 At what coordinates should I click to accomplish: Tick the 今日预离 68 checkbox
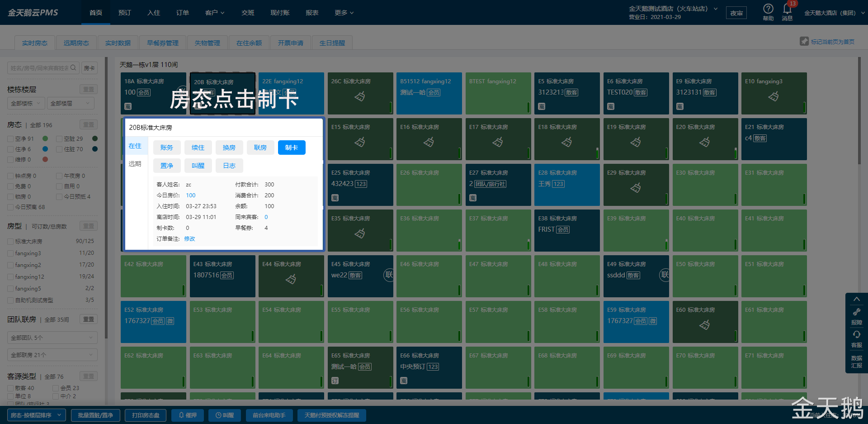click(x=10, y=207)
